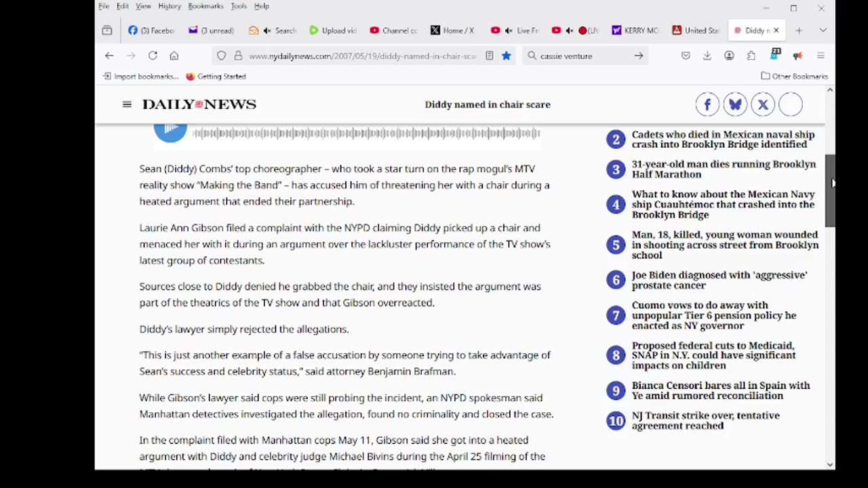Switch to the Facebook tab

point(151,30)
